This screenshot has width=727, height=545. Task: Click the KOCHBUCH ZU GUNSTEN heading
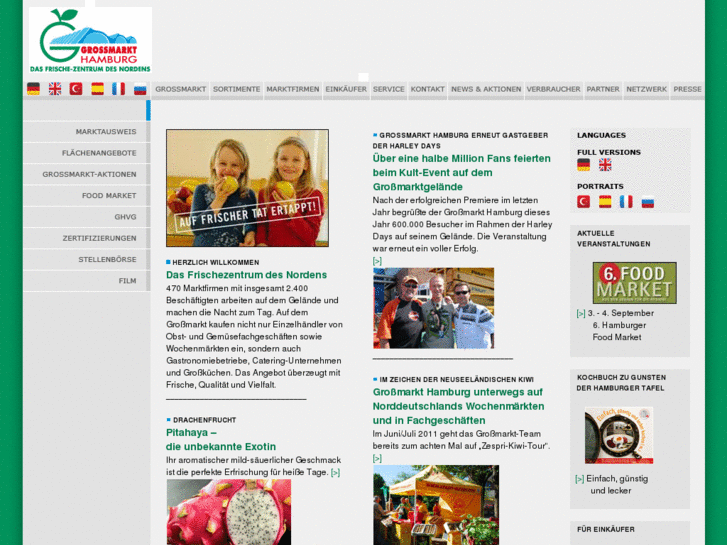coord(621,383)
